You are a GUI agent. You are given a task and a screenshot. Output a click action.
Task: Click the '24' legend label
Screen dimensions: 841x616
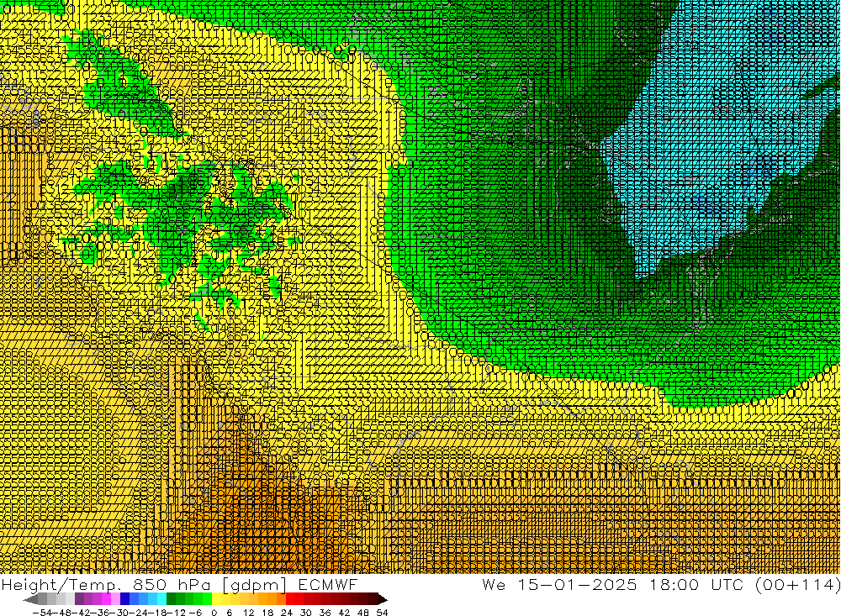click(x=287, y=613)
